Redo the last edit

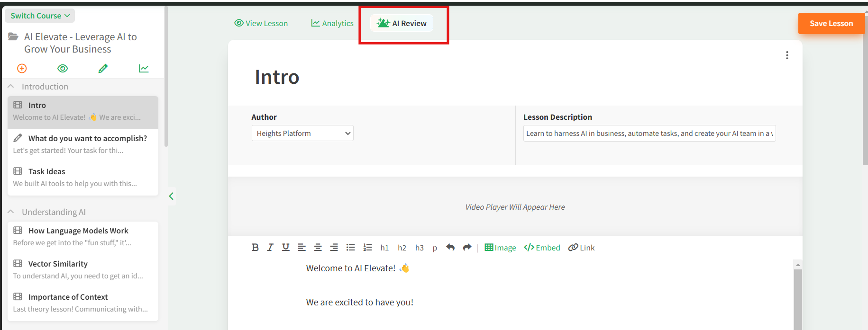pos(467,247)
